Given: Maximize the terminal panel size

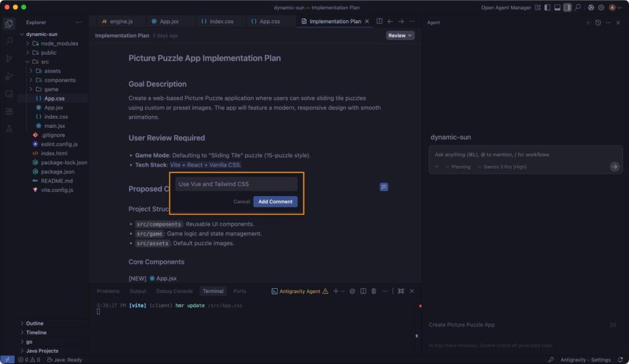Looking at the screenshot, I should coord(401,292).
